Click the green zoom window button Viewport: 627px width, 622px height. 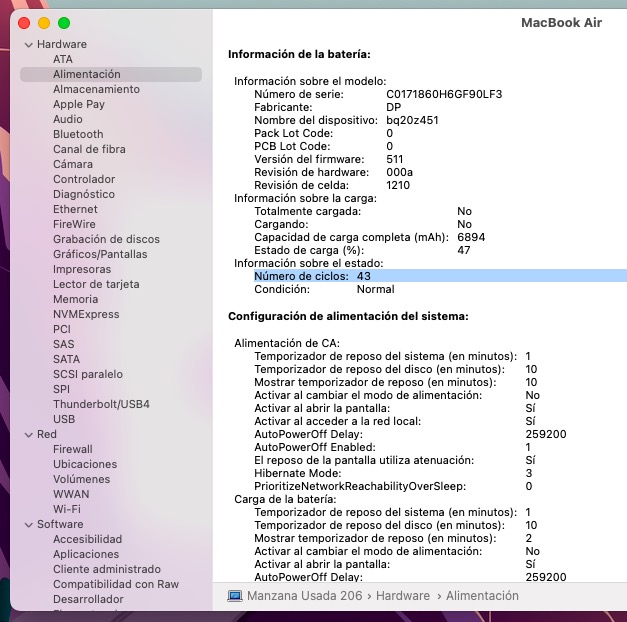(x=64, y=22)
